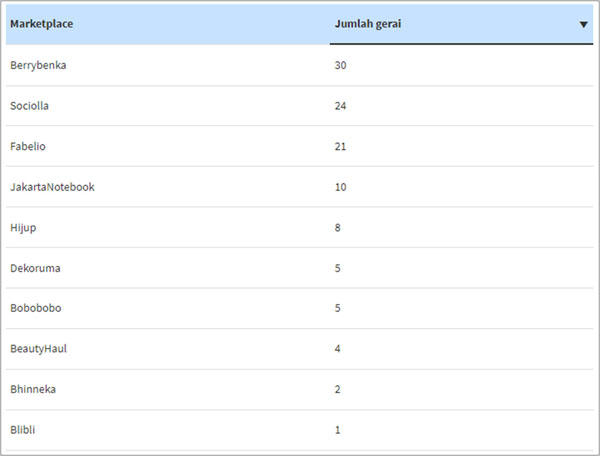The height and width of the screenshot is (456, 600).
Task: Click the Bhinneka entry
Action: [x=33, y=389]
